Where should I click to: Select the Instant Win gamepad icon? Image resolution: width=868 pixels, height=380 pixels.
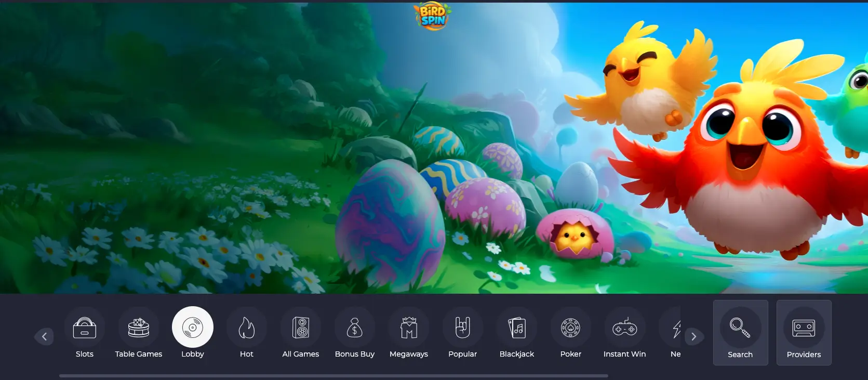pyautogui.click(x=625, y=327)
